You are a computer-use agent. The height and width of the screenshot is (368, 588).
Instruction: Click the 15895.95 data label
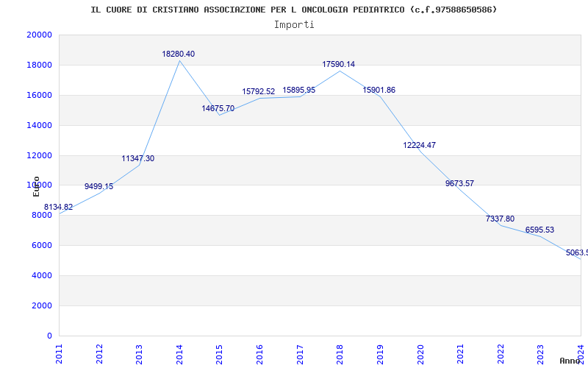(x=298, y=90)
